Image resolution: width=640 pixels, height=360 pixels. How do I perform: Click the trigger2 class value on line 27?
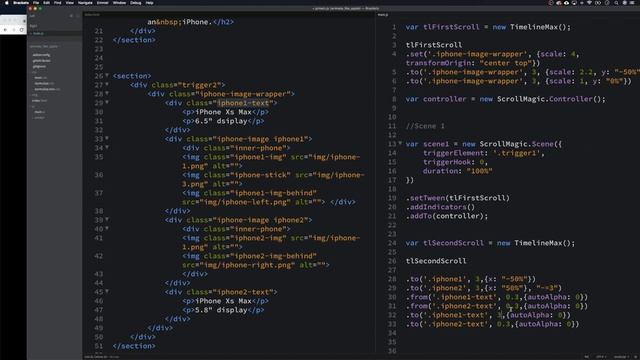(x=200, y=85)
